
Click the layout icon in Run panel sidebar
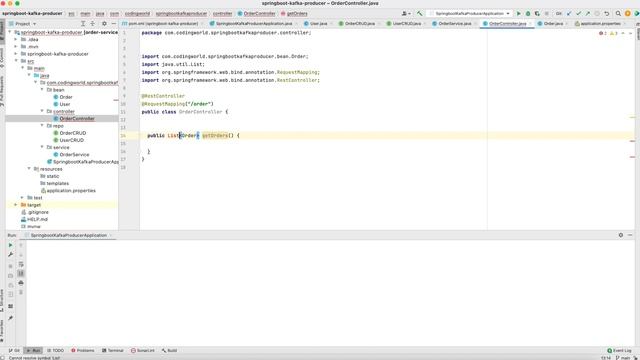pos(11,306)
